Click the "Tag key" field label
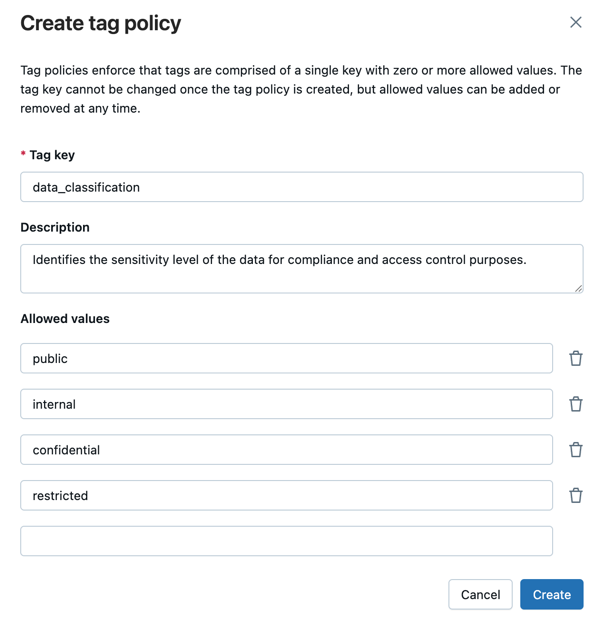Image resolution: width=600 pixels, height=626 pixels. pyautogui.click(x=52, y=155)
